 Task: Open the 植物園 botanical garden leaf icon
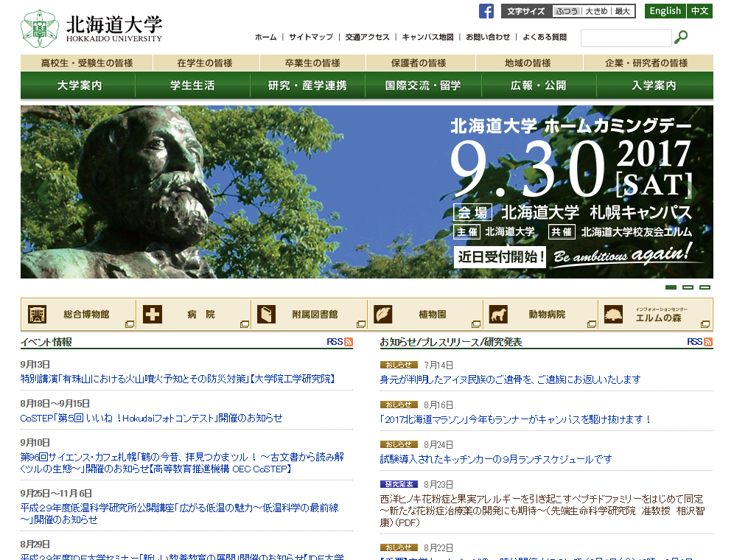coord(383,314)
